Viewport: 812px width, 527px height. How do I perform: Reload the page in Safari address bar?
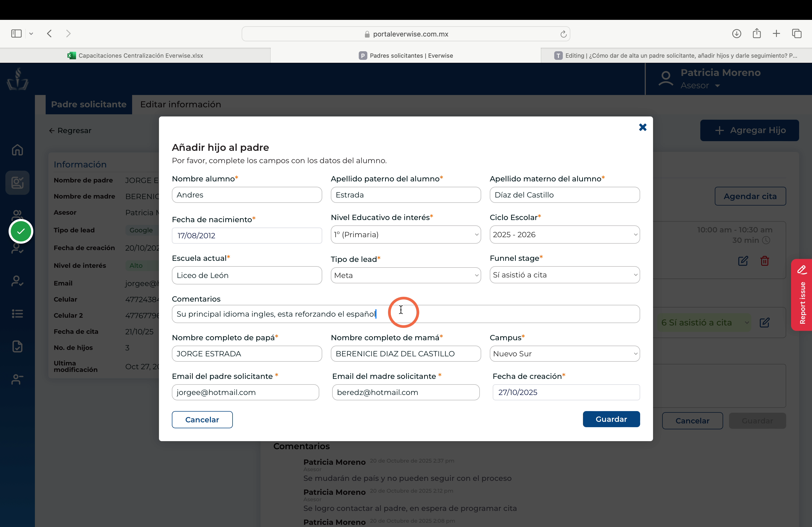point(563,34)
